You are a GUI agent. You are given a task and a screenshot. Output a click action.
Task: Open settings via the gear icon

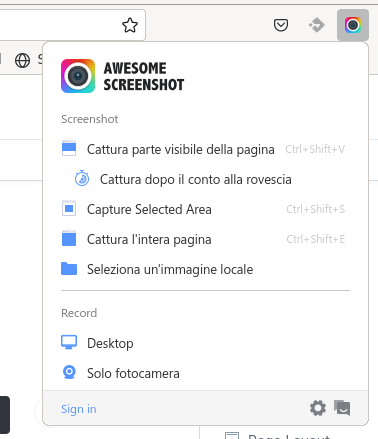(318, 408)
